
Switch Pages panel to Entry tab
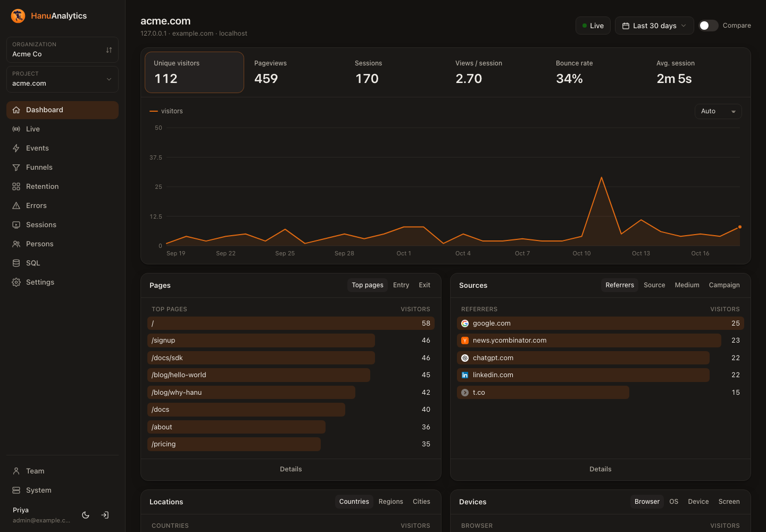coord(401,285)
